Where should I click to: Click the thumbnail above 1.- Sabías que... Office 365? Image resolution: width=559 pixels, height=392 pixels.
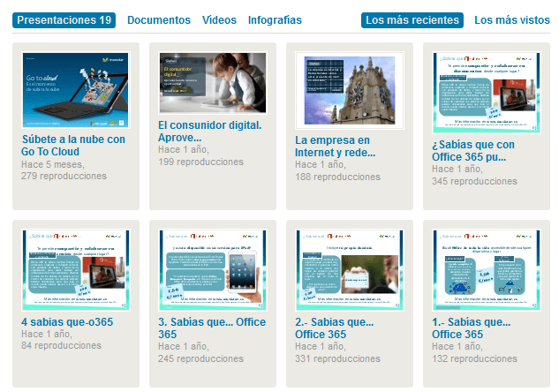pos(486,268)
